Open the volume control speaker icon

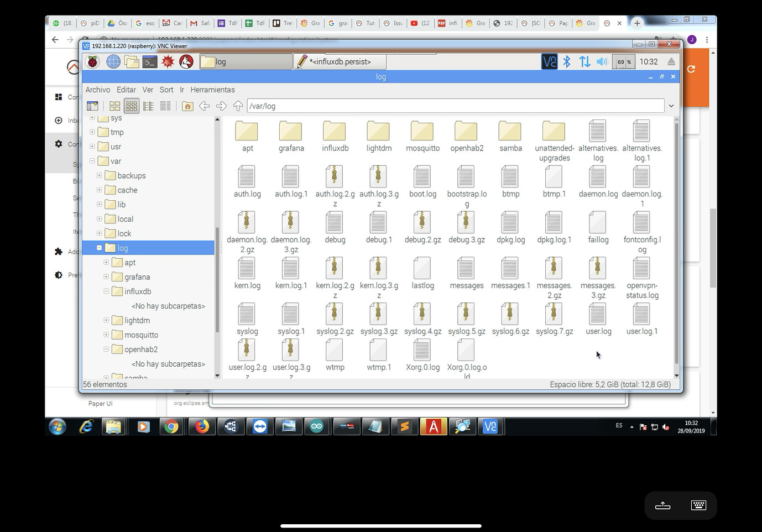pos(602,62)
